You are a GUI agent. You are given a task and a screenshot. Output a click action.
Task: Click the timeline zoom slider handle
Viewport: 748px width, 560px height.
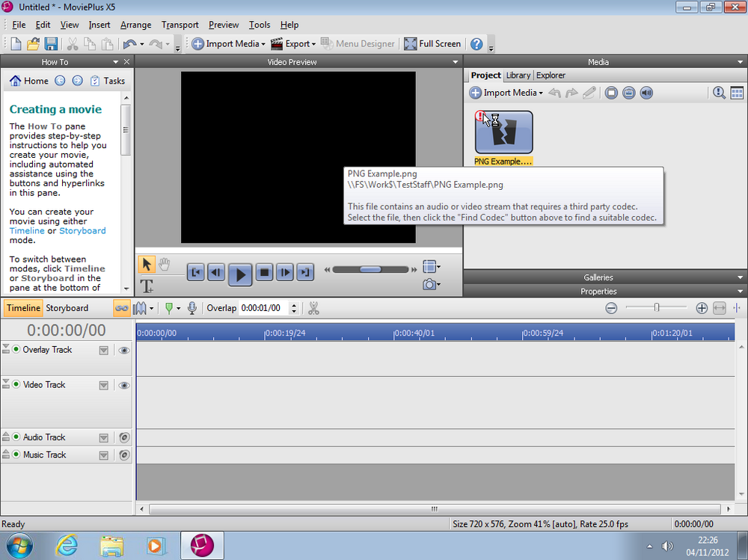tap(657, 308)
